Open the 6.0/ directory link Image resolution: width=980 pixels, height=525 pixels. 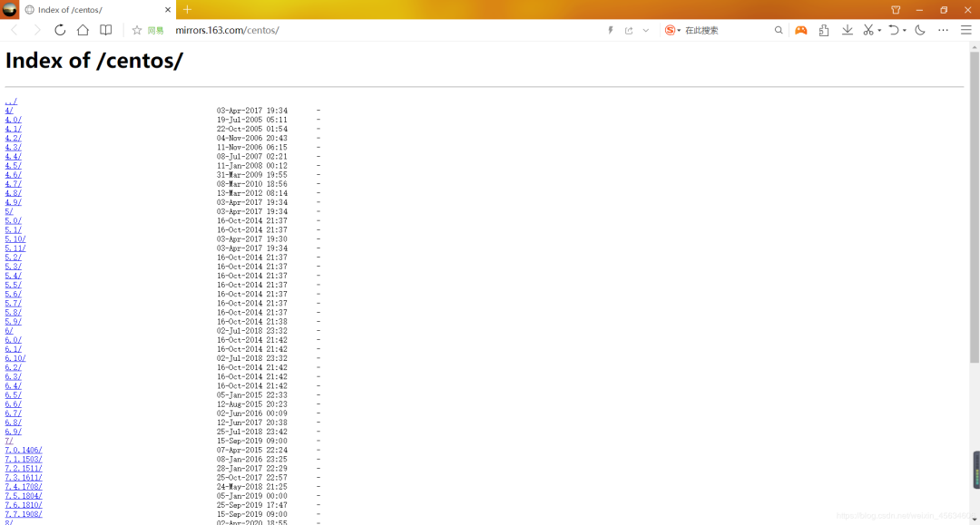pyautogui.click(x=13, y=340)
